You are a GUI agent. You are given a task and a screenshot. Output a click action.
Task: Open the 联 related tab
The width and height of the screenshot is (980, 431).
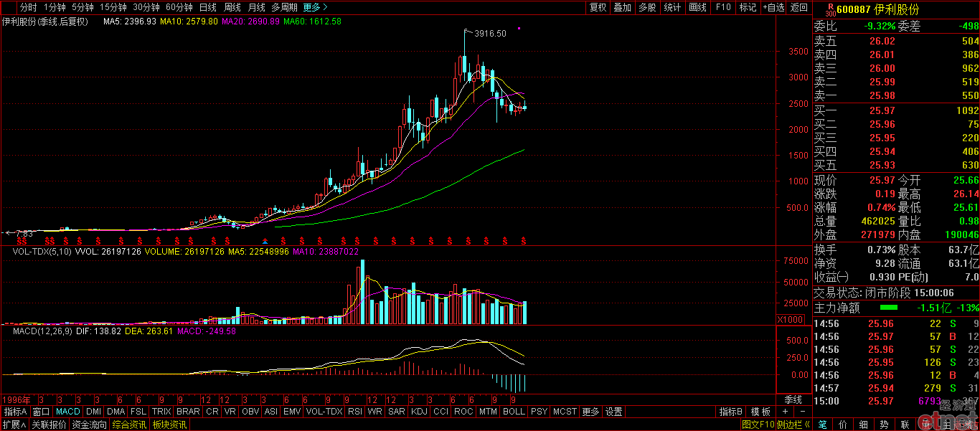click(x=905, y=425)
